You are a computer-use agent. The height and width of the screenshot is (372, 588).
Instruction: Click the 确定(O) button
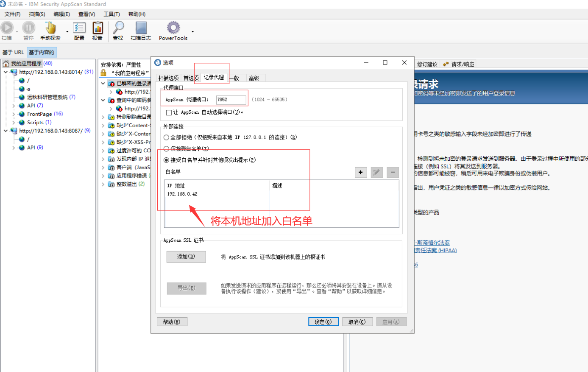(323, 322)
